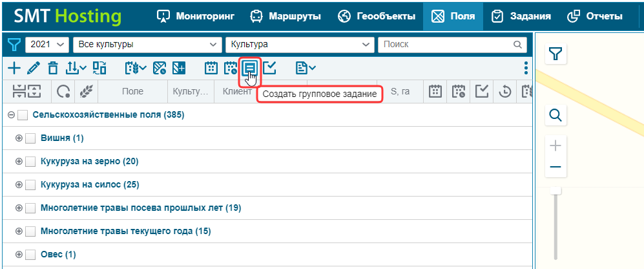Click the circular status column header icon
This screenshot has height=269, width=644.
click(63, 91)
